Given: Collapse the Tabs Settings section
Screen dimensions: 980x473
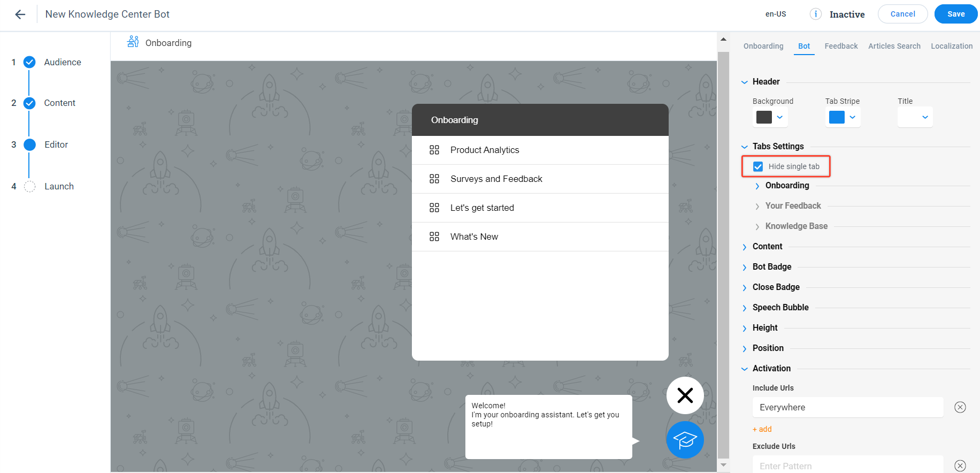Looking at the screenshot, I should [744, 147].
